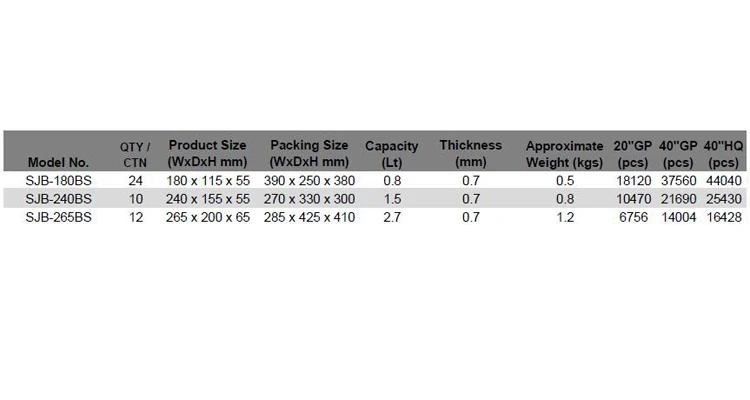
Task: Click the 40"GP (pcs) header
Action: click(x=679, y=153)
